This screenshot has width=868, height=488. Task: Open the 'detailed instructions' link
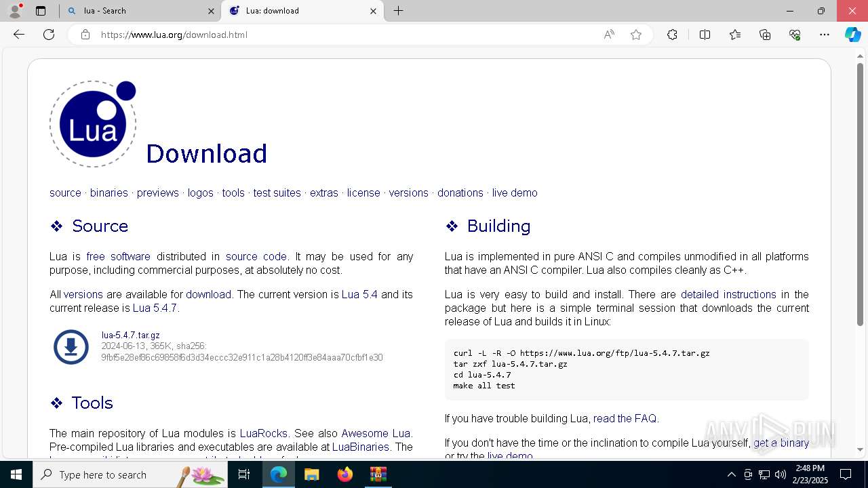tap(728, 295)
